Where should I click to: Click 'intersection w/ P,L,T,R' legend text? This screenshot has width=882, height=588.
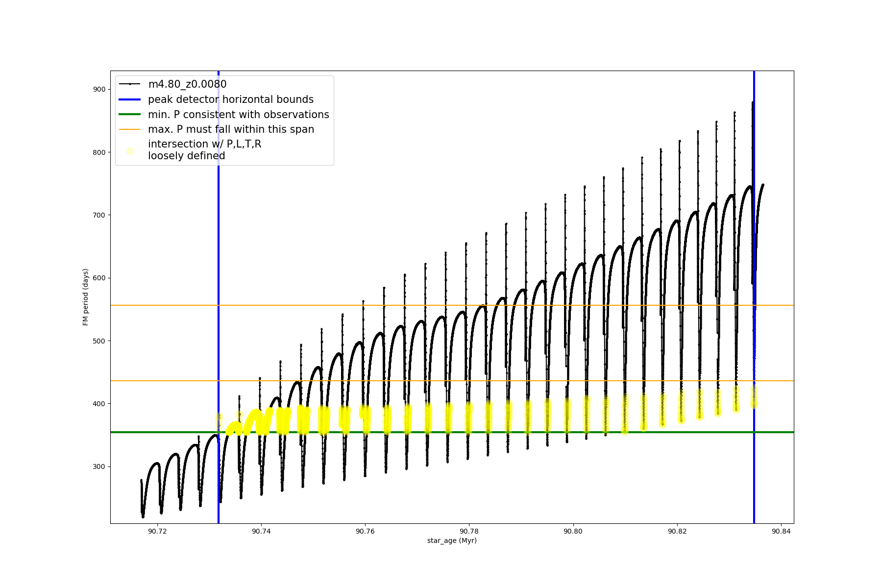[x=204, y=144]
